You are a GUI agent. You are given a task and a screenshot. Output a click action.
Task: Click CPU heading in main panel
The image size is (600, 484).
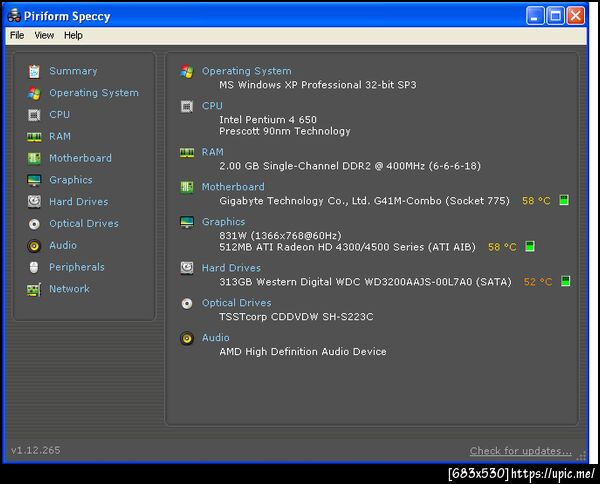212,106
